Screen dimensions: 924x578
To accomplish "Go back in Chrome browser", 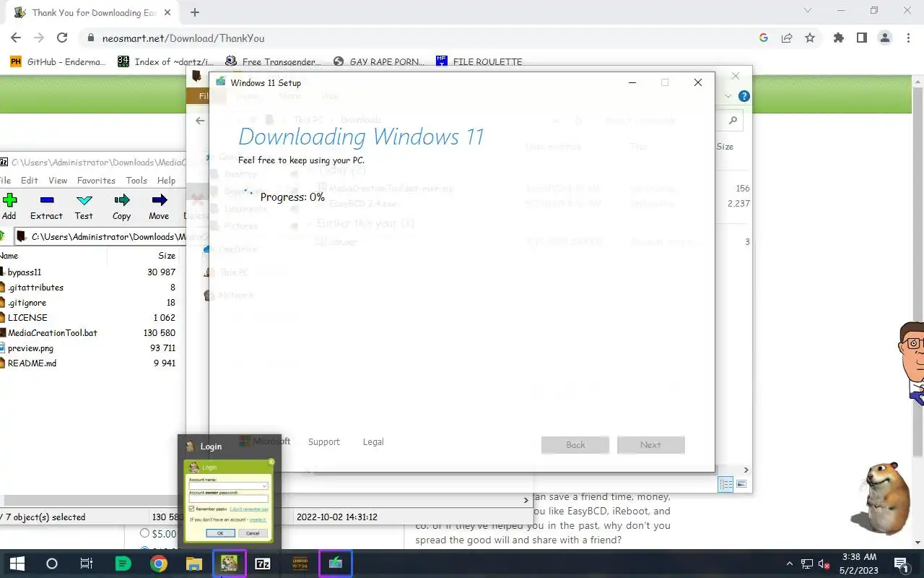I will [x=16, y=38].
